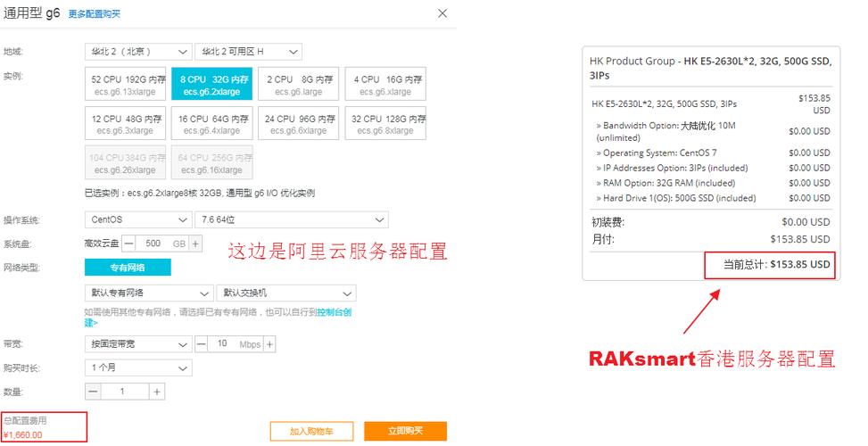Click the 当前总计 $153.85 USD total

coord(777,265)
